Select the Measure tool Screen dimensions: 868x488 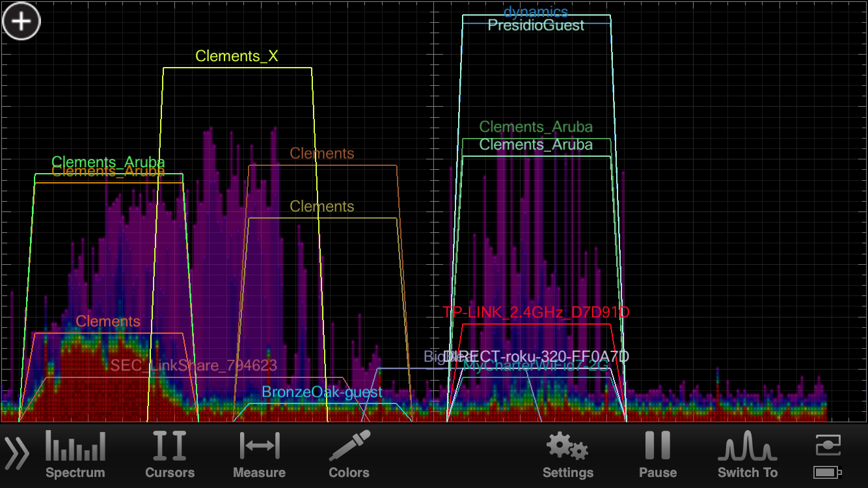tap(259, 454)
